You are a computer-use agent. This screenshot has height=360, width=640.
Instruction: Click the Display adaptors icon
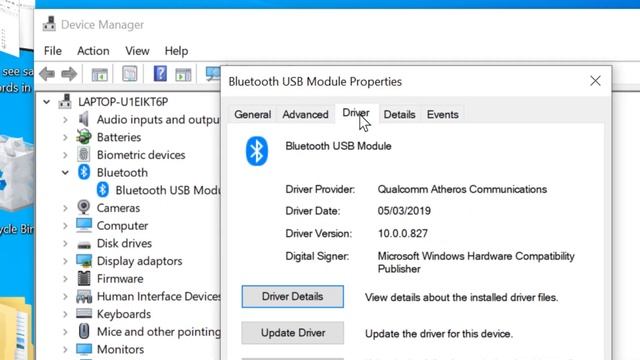[84, 261]
